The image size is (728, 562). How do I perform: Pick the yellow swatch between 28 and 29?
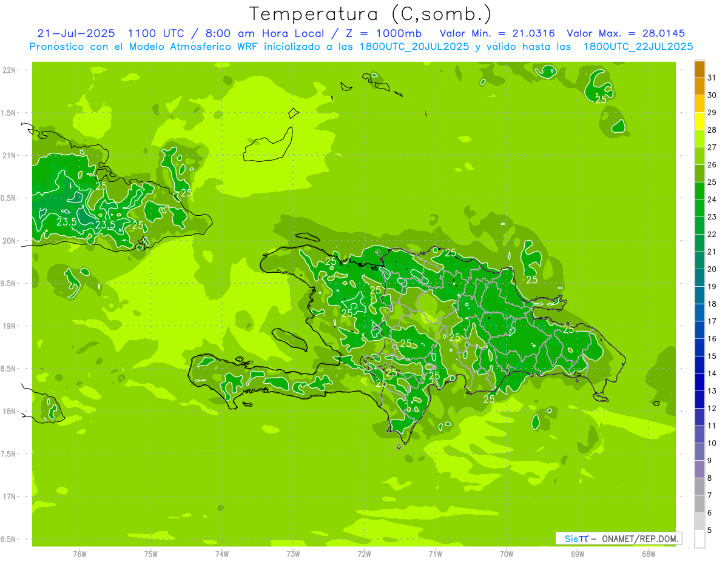[x=699, y=122]
